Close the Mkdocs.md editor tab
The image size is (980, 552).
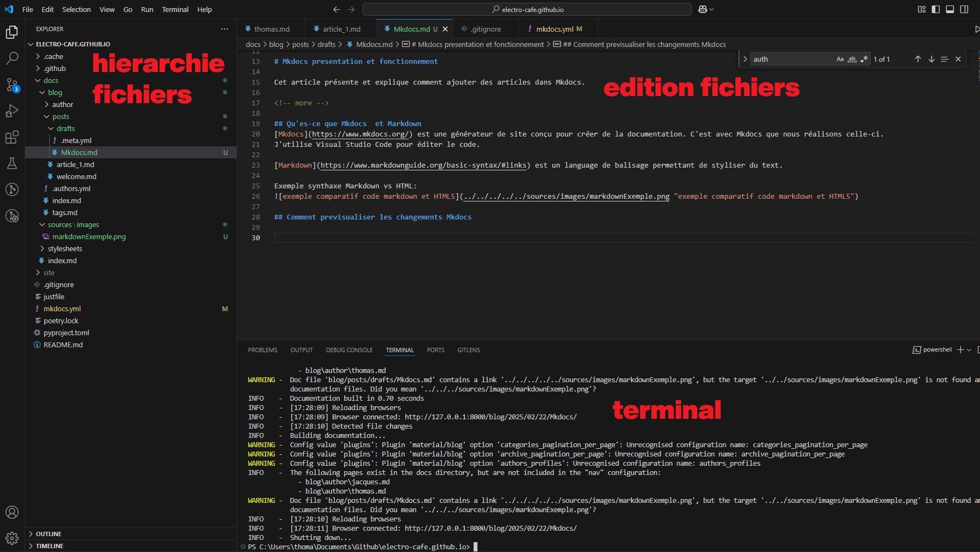(x=445, y=29)
